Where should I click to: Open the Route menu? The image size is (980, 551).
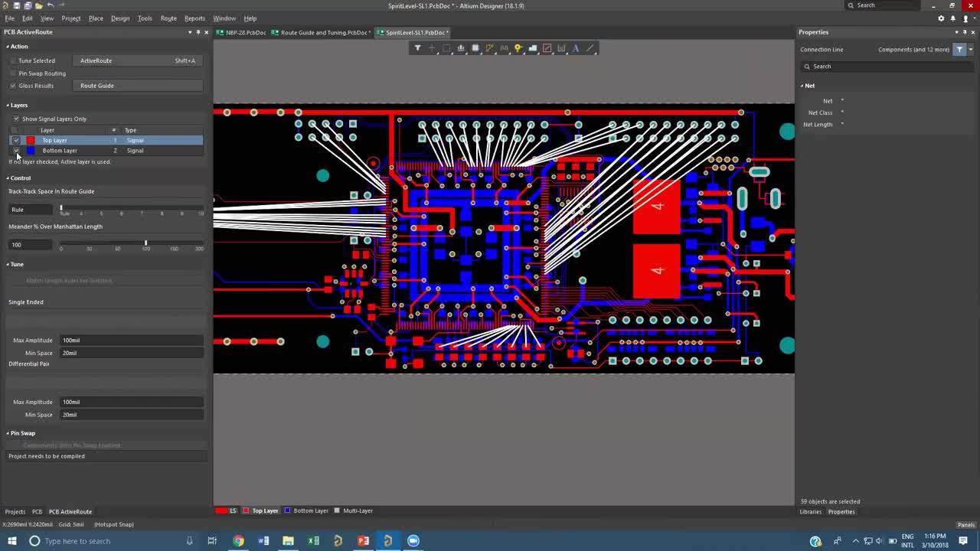(168, 18)
